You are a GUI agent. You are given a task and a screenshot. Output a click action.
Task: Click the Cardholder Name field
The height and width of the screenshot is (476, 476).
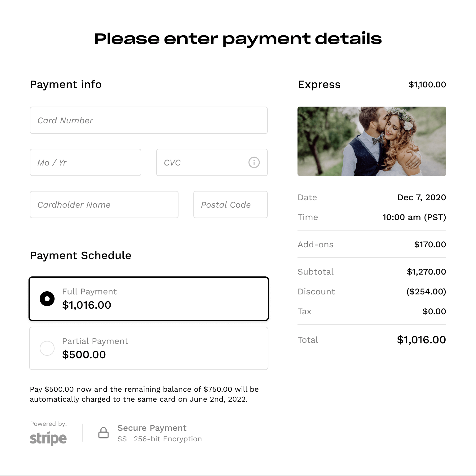pyautogui.click(x=104, y=205)
